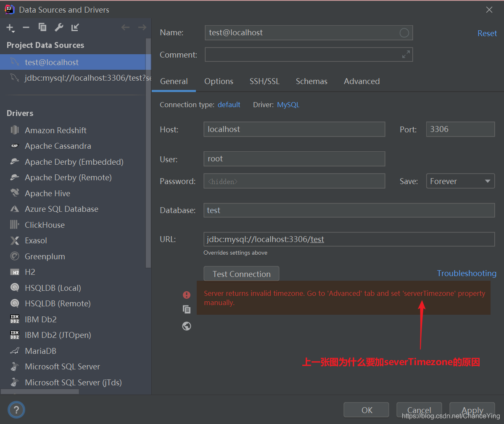Open Help with the question mark icon
The image size is (504, 424).
coord(16,409)
